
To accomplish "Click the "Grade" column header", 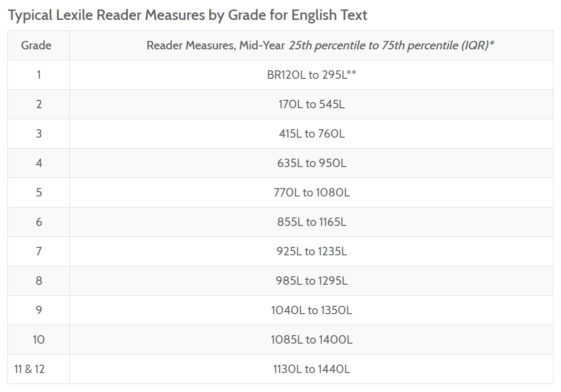I will point(36,45).
